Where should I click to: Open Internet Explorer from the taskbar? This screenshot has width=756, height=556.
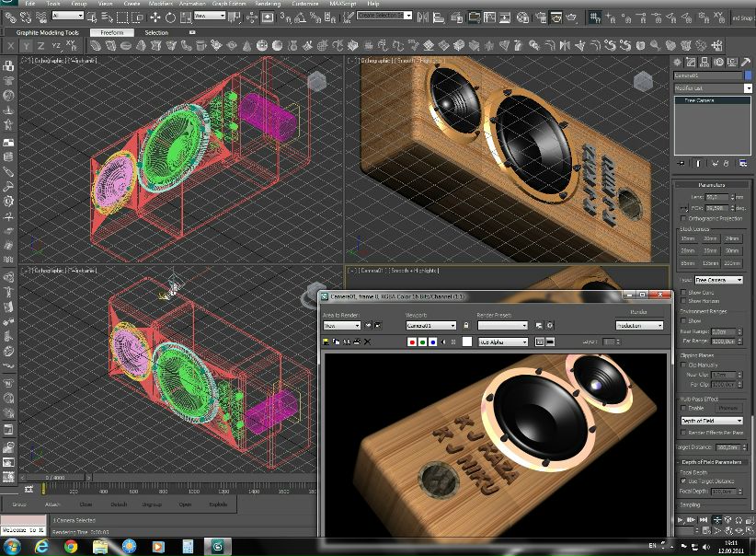coord(42,546)
